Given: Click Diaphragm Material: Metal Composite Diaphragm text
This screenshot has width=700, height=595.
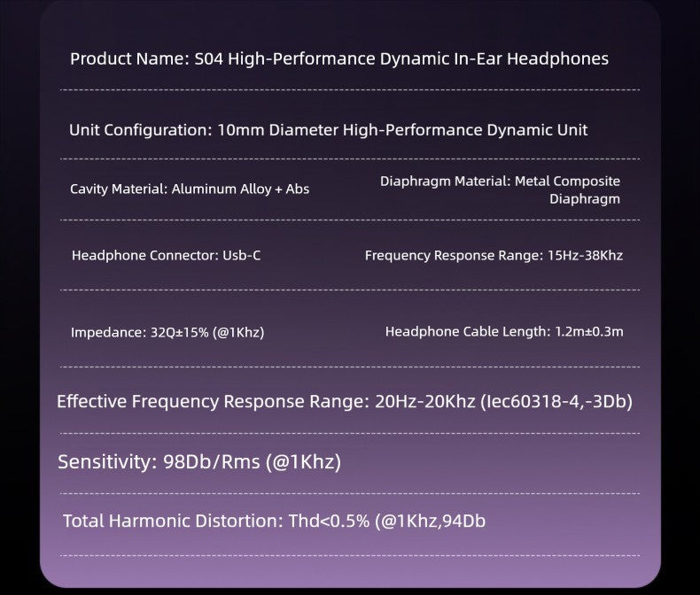Looking at the screenshot, I should pos(500,190).
